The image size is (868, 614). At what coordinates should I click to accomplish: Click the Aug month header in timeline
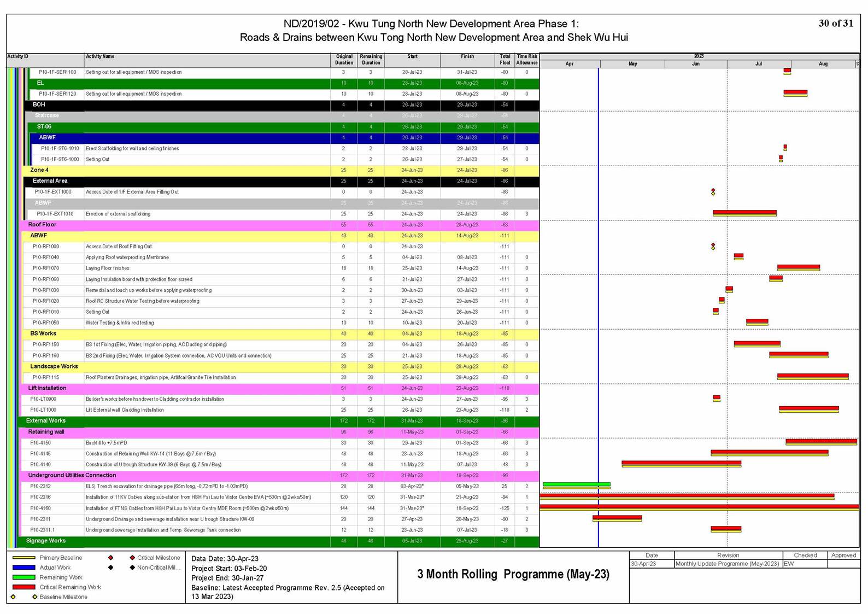pos(823,64)
